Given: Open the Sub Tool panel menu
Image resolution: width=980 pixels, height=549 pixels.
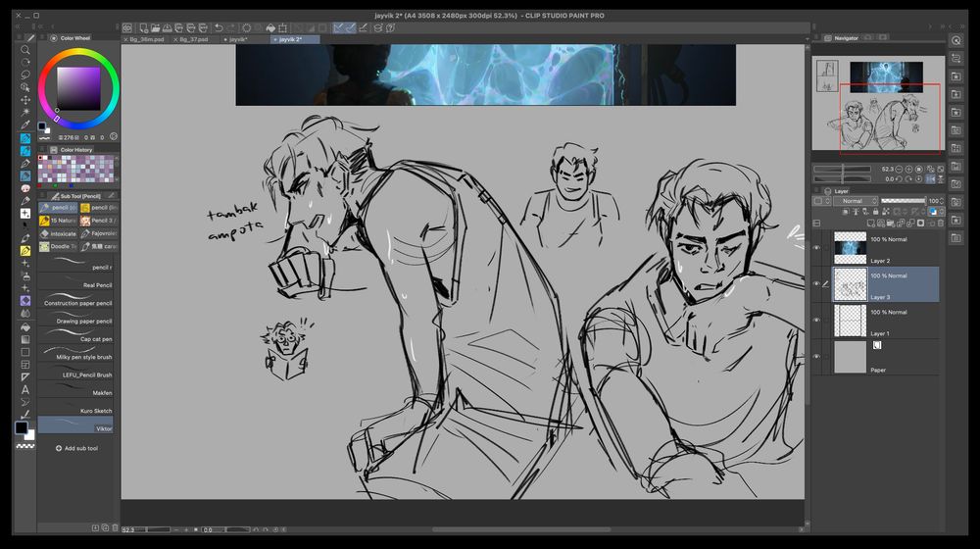Looking at the screenshot, I should pos(42,196).
